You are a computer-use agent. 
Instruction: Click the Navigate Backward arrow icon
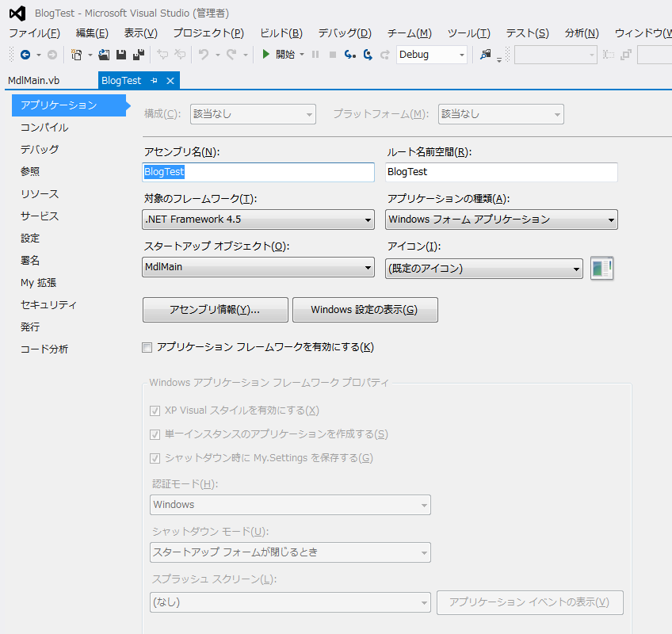pyautogui.click(x=25, y=55)
